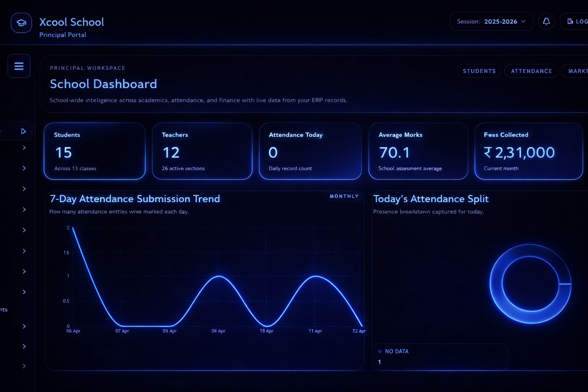Open notifications via the bell icon

pos(546,21)
